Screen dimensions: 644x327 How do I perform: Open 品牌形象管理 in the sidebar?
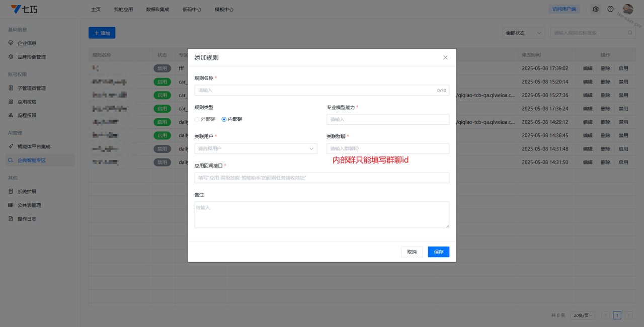click(31, 57)
